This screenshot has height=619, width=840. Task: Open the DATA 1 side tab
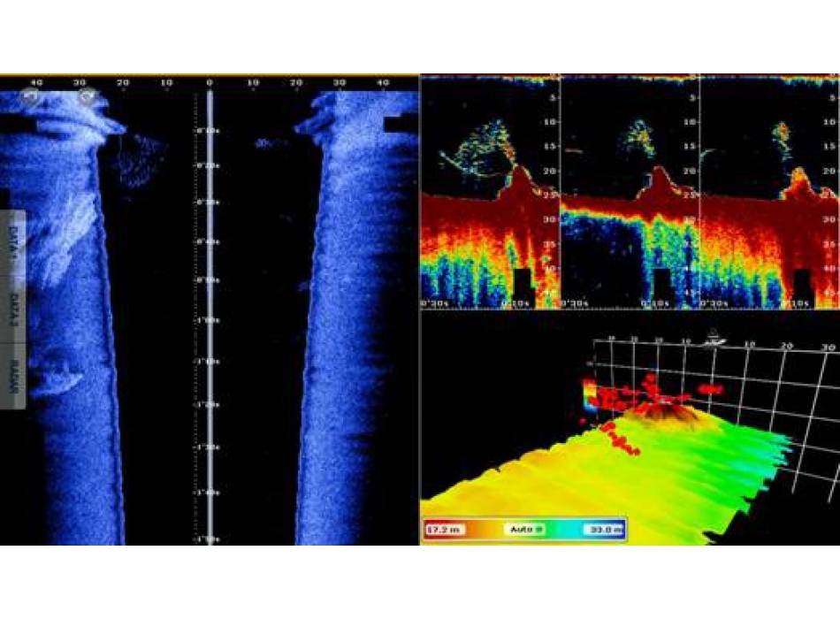12,239
